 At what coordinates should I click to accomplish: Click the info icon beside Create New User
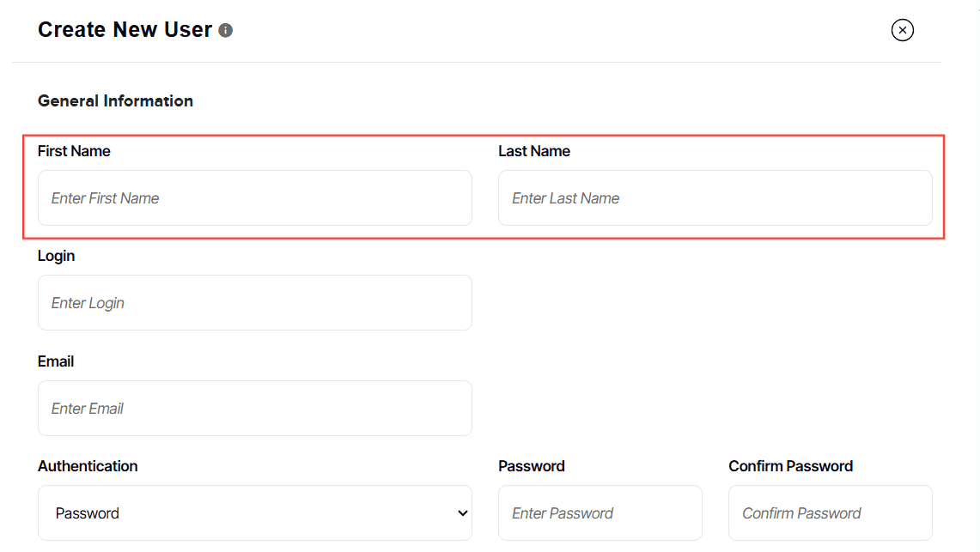(226, 31)
